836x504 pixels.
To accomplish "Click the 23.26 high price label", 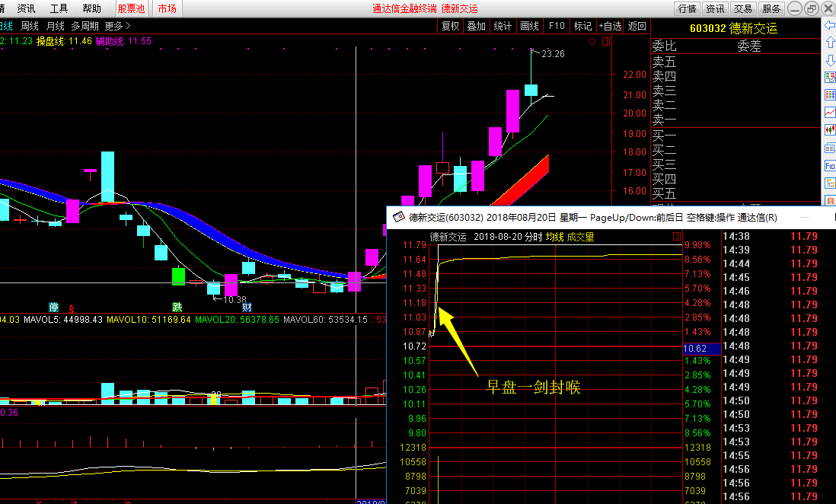I will [553, 54].
